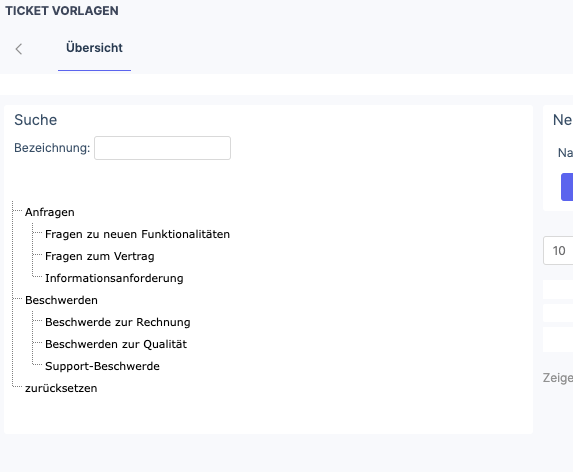The height and width of the screenshot is (472, 573).
Task: Select Fragen zum Vertrag entry
Action: pos(100,256)
